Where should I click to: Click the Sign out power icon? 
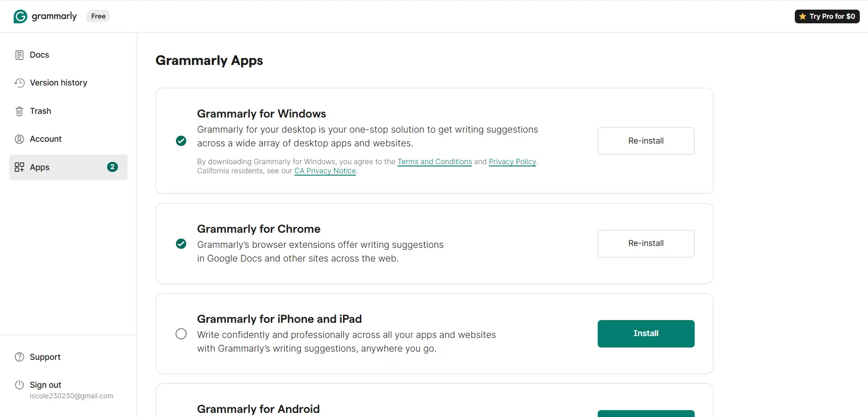coord(19,385)
